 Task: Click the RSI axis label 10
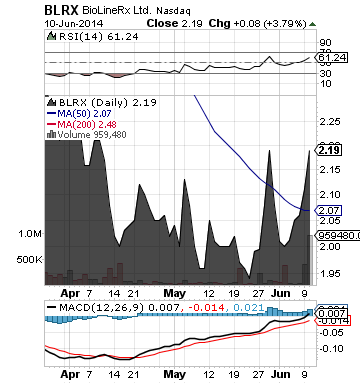point(325,84)
